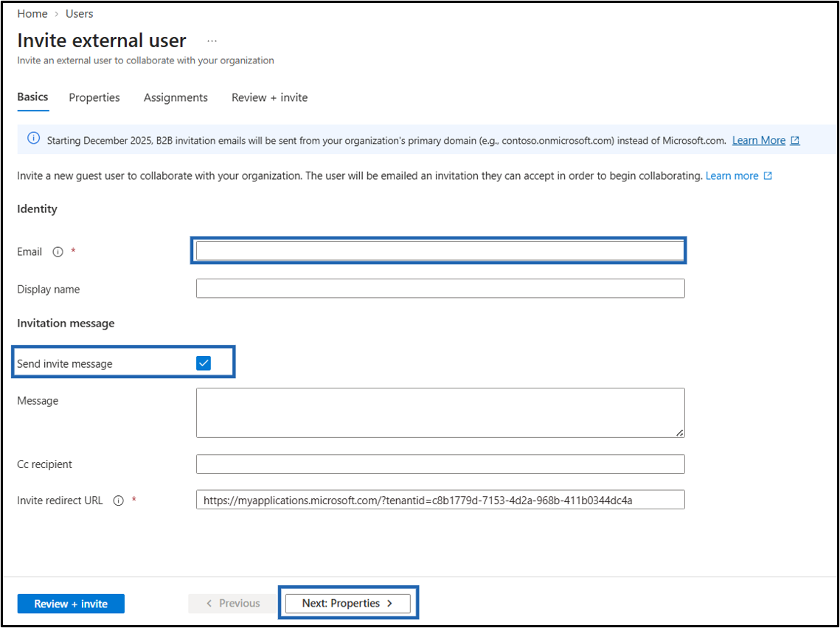Click the Invite redirect URL field
Viewport: 840px width, 628px height.
click(x=440, y=500)
